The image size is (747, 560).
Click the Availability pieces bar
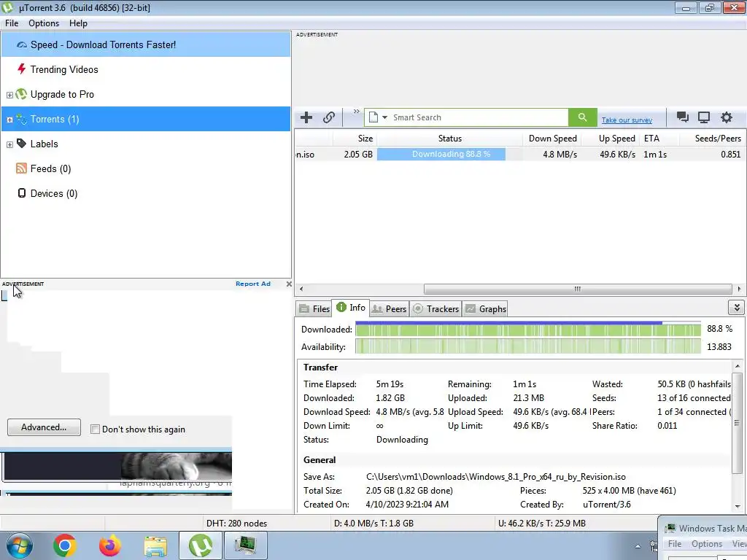(x=528, y=346)
